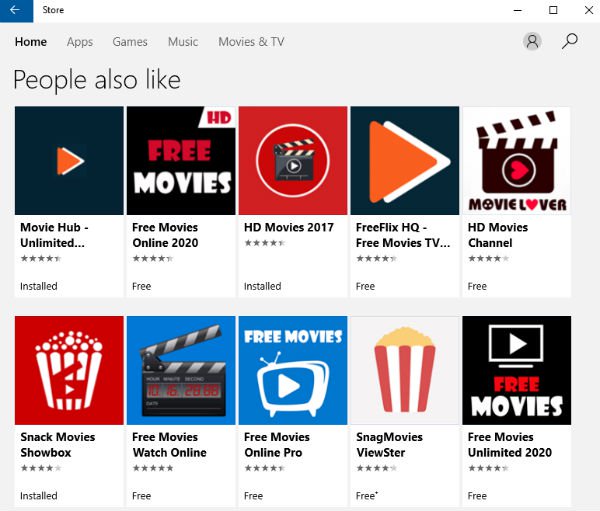The image size is (600, 511).
Task: Click Free Movies Online Pro icon
Action: click(293, 370)
